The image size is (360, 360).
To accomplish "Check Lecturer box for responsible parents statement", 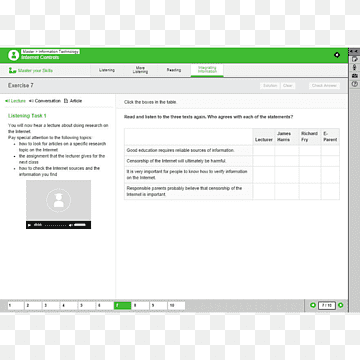I will pos(264,191).
